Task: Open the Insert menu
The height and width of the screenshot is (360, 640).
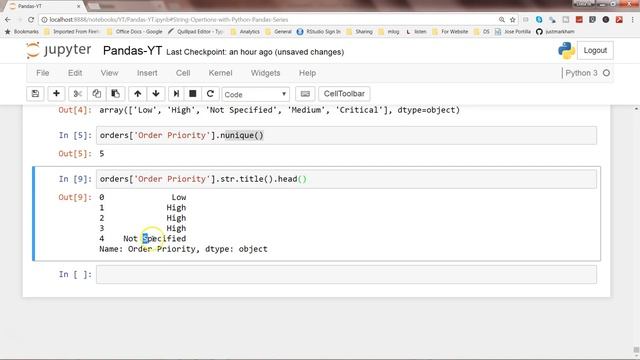Action: (147, 73)
